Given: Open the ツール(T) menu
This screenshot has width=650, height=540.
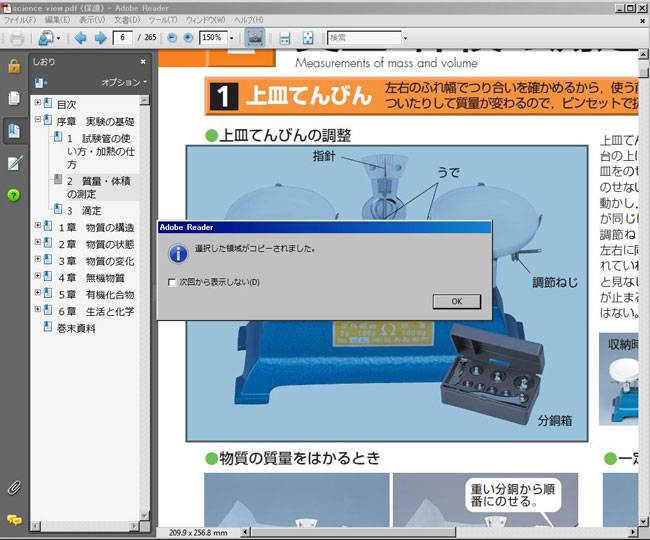Looking at the screenshot, I should [x=163, y=20].
